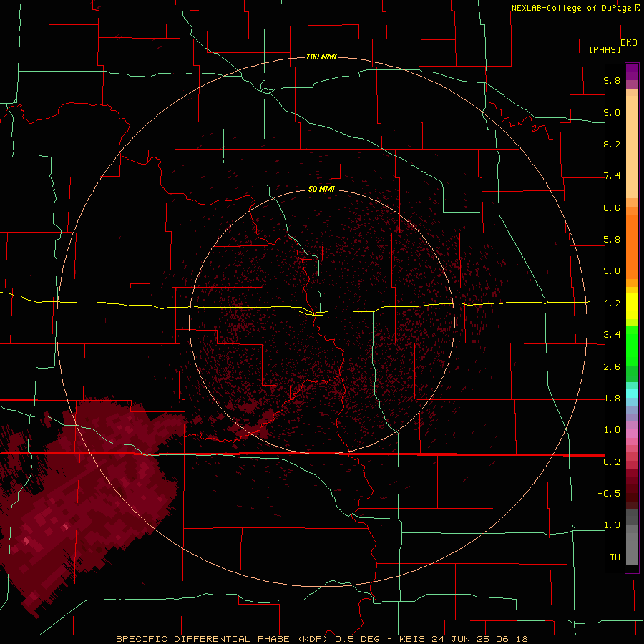The image size is (644, 644).
Task: Click the [PHAS] label near the legend
Action: point(605,50)
